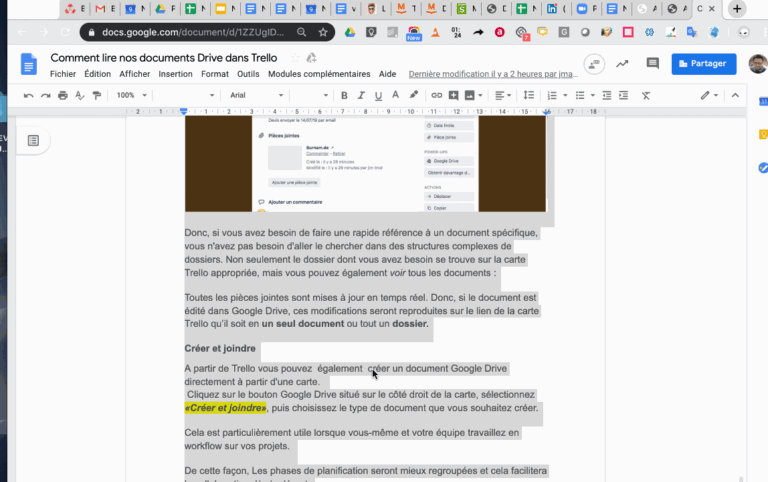Open the zoom 100% dropdown
The width and height of the screenshot is (768, 482).
(x=131, y=96)
